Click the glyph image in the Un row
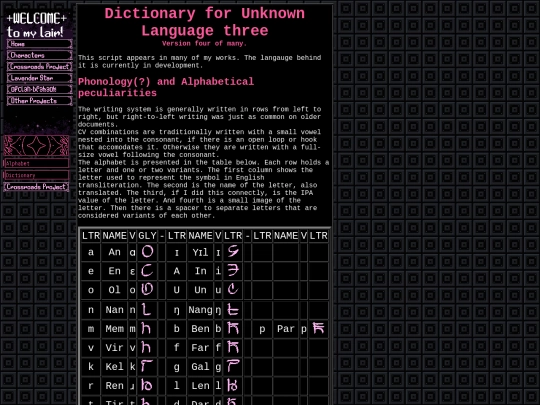The width and height of the screenshot is (540, 405). coord(233,290)
